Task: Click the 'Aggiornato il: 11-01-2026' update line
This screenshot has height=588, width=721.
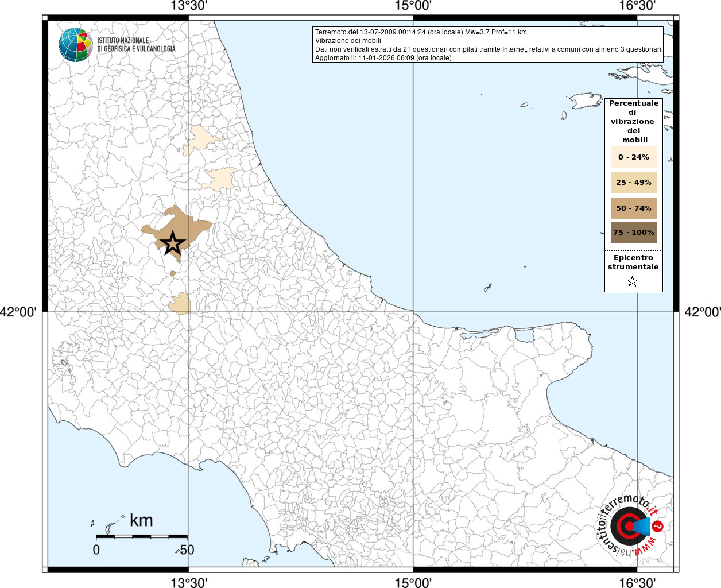Action: [383, 58]
